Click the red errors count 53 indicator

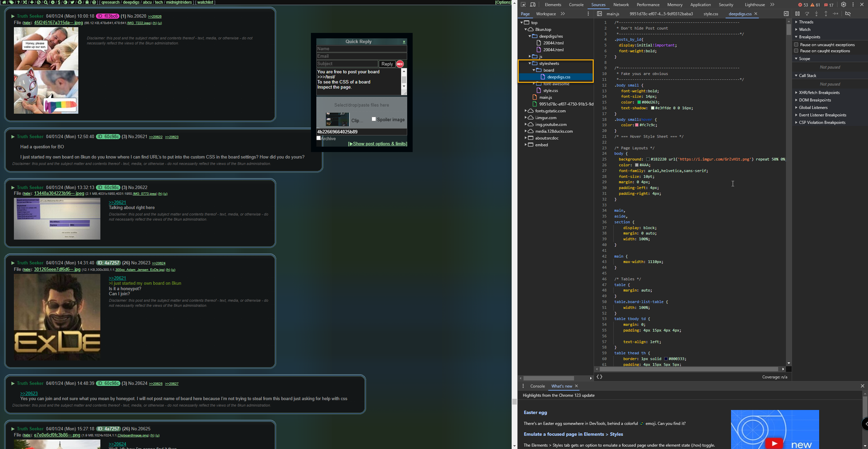[x=803, y=5]
